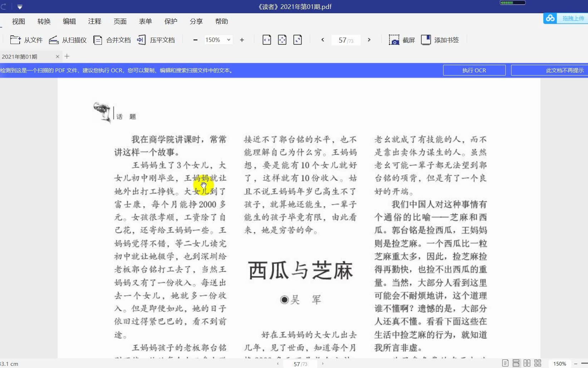Zoom in with the toolbar plus button

242,40
